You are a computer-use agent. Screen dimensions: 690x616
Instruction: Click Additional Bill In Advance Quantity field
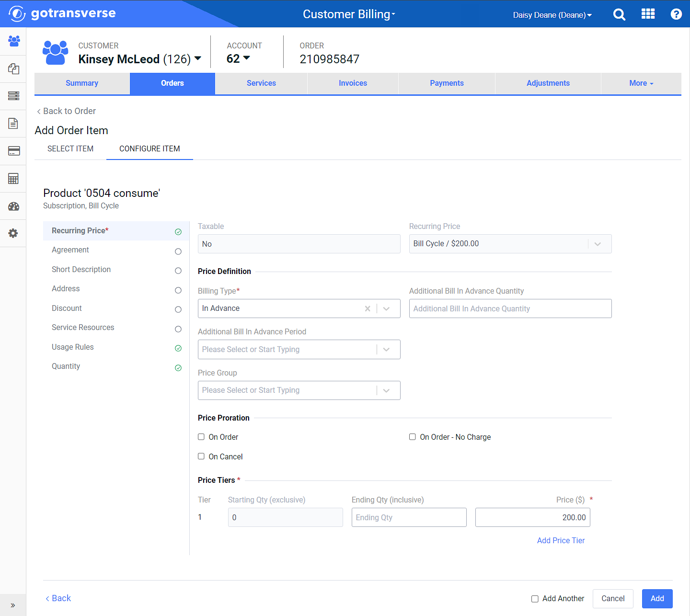pyautogui.click(x=510, y=308)
